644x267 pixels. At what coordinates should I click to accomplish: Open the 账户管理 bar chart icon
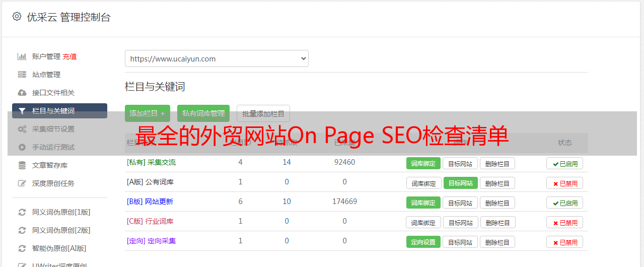pos(22,56)
